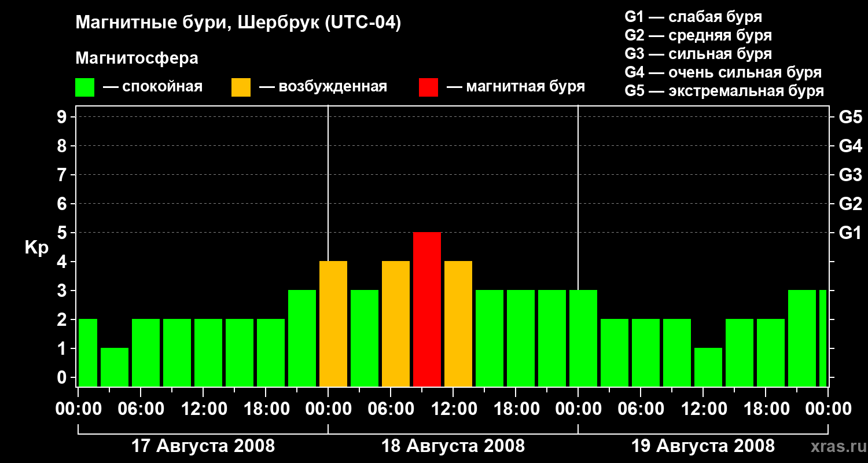Image resolution: width=868 pixels, height=463 pixels.
Task: Open the xras.ru watermark link
Action: [836, 446]
